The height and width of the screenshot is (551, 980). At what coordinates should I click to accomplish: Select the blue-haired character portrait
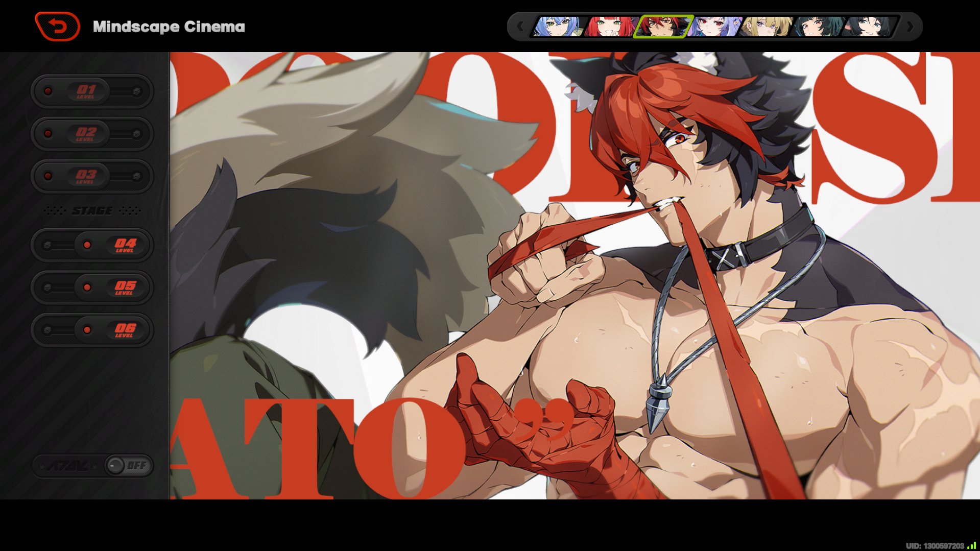pos(558,27)
